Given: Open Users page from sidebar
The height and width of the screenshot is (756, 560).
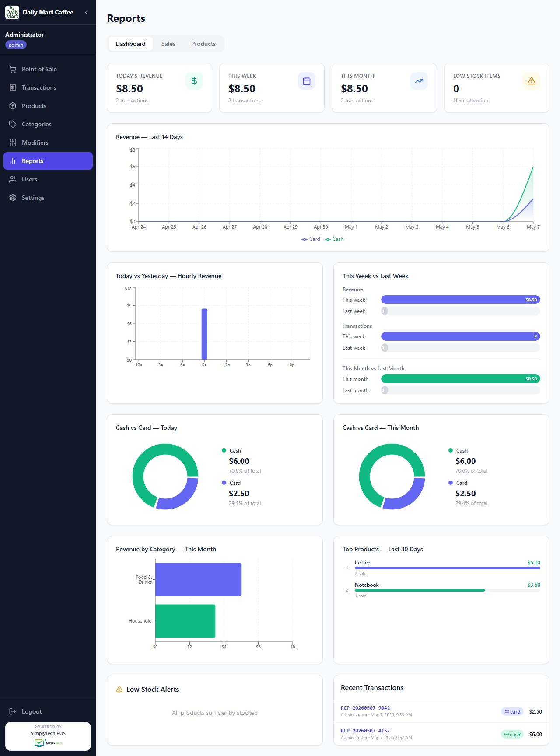Looking at the screenshot, I should click(48, 179).
